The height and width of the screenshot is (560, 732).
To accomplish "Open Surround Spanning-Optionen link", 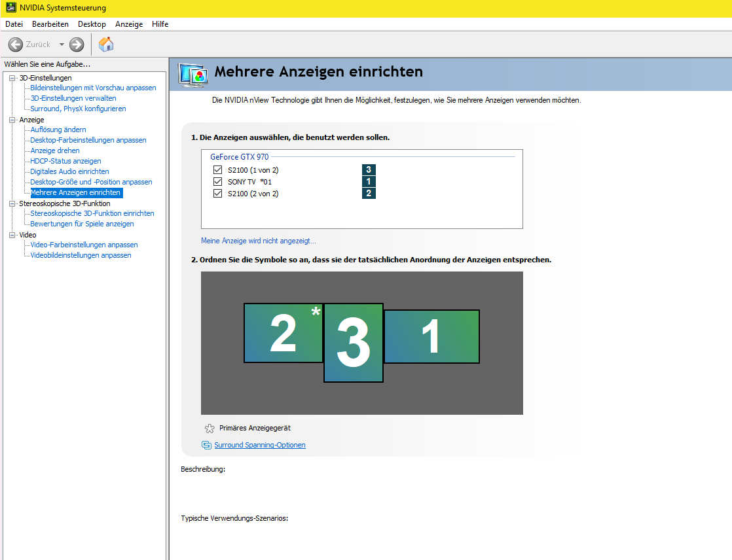I will (x=260, y=445).
